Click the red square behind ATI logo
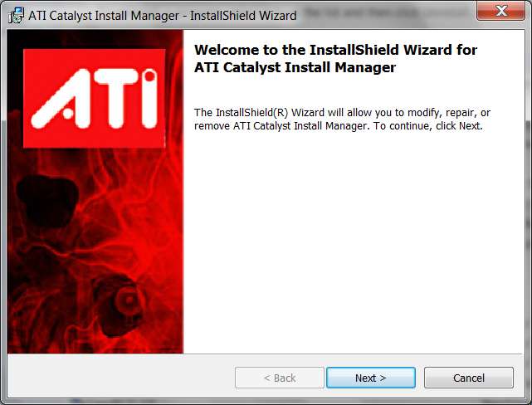Image resolution: width=532 pixels, height=405 pixels. (x=95, y=99)
